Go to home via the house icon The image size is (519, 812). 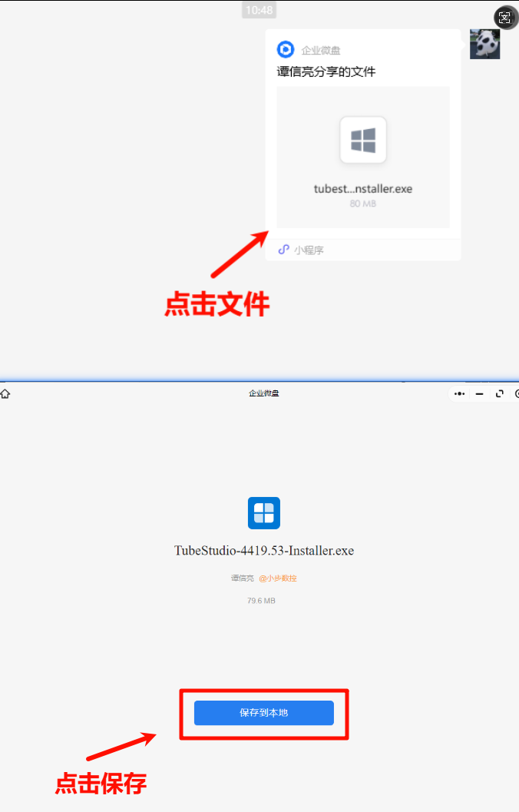(x=5, y=393)
